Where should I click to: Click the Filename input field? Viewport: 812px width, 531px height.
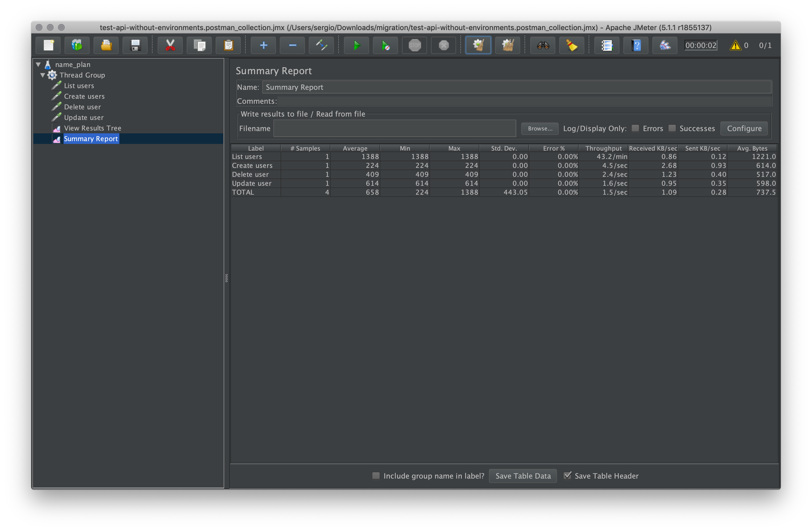coord(394,129)
